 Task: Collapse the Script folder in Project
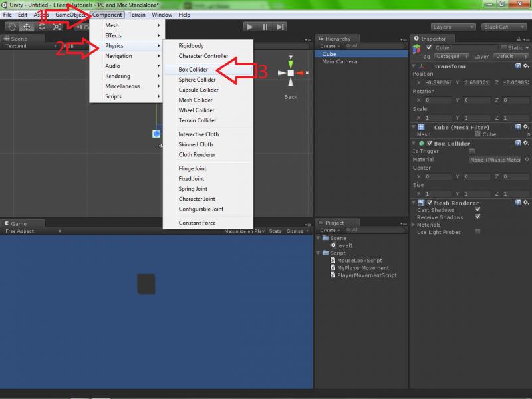click(319, 253)
